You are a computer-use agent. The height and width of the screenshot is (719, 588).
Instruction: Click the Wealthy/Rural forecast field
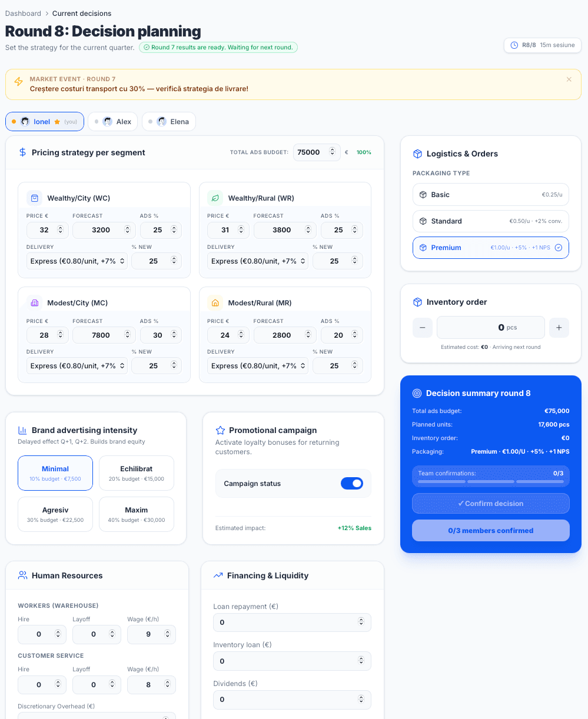(x=285, y=230)
